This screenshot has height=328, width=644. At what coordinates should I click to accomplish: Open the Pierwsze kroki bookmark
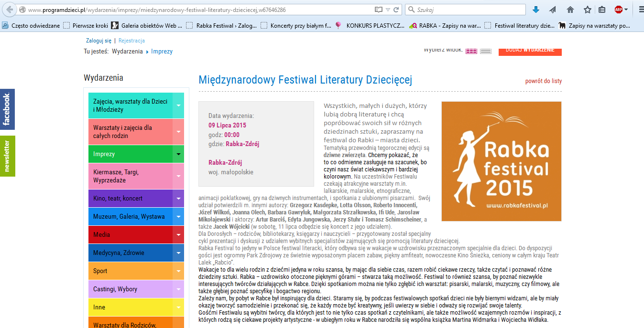(x=87, y=26)
